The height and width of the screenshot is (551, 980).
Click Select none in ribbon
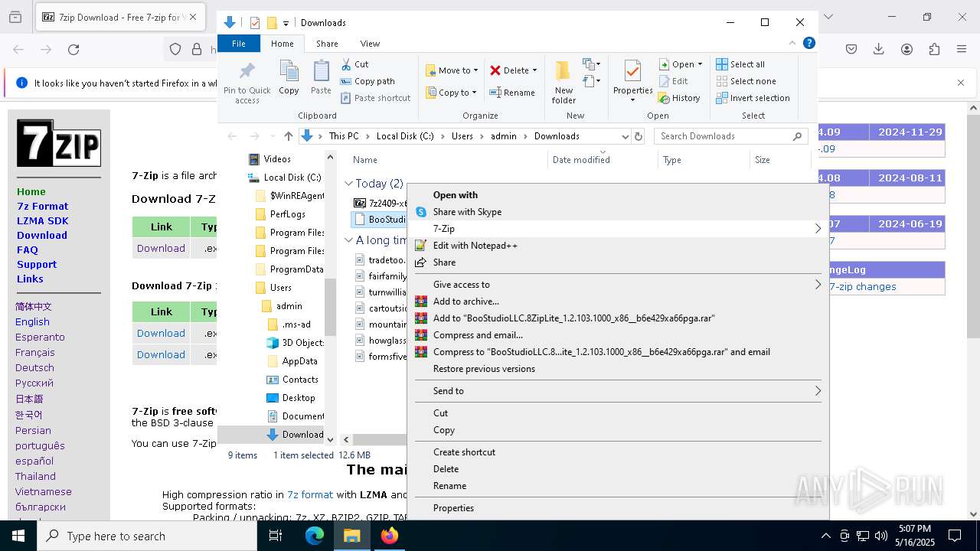(746, 81)
